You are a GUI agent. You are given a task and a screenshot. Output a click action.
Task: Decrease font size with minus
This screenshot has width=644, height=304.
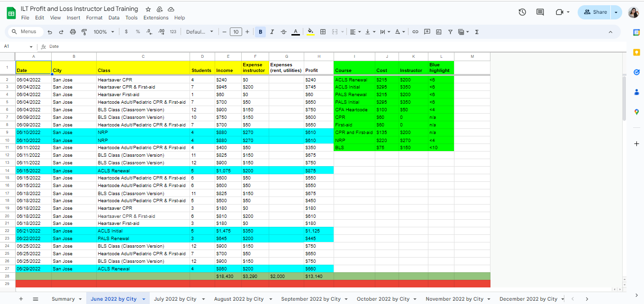click(x=224, y=32)
